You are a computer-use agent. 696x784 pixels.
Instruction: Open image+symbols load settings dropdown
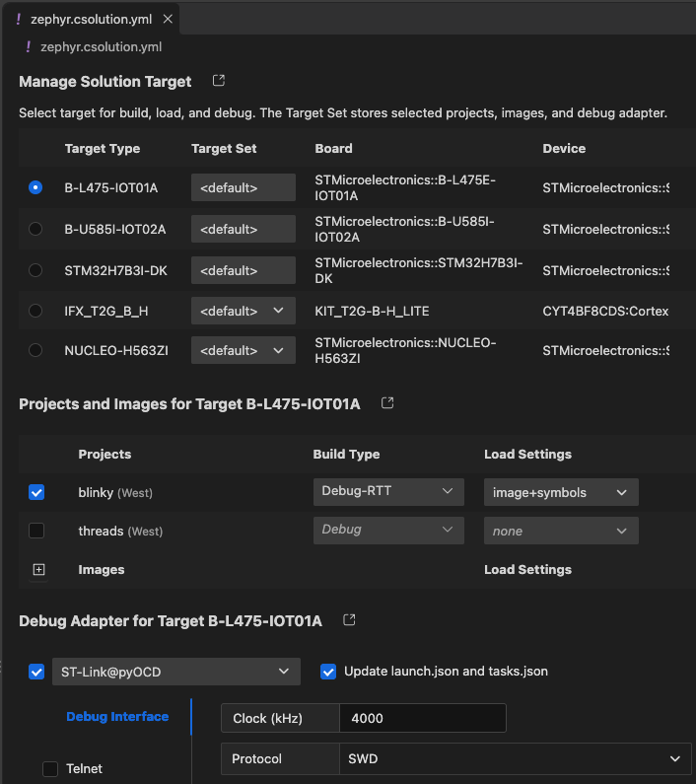point(561,492)
